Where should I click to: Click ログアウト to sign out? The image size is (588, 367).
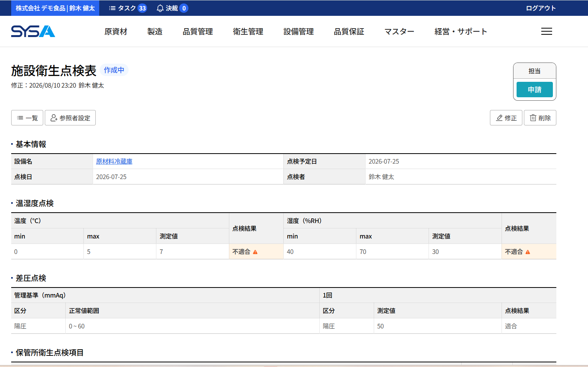541,8
